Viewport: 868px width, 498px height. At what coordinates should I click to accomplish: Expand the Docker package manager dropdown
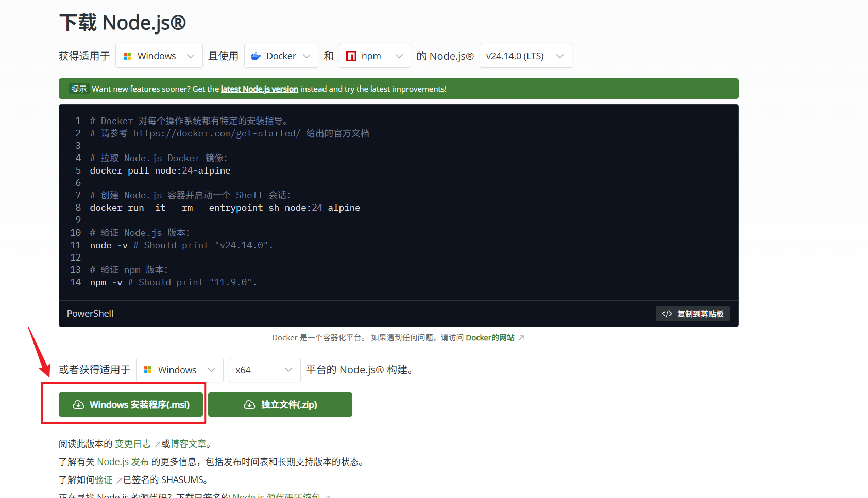pyautogui.click(x=281, y=56)
